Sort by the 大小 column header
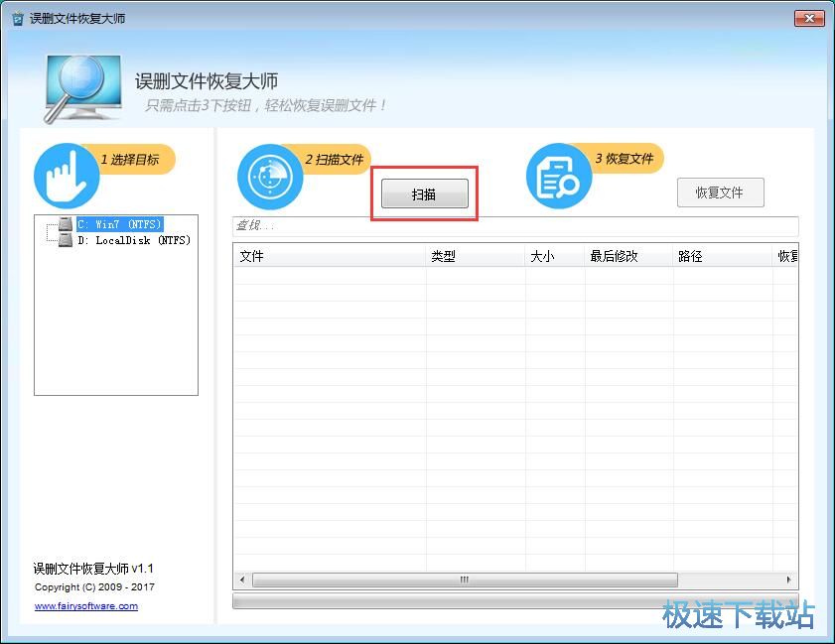Viewport: 835px width, 644px height. pos(555,256)
